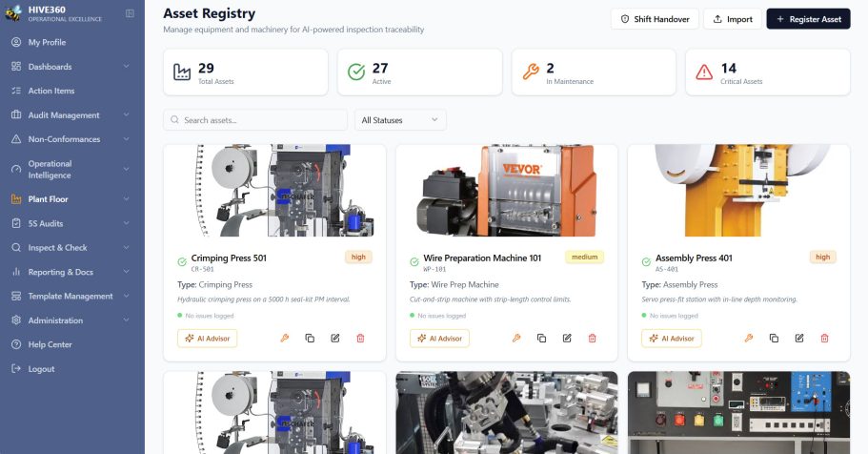Image resolution: width=868 pixels, height=454 pixels.
Task: Expand Inspect & Check menu
Action: 72,248
